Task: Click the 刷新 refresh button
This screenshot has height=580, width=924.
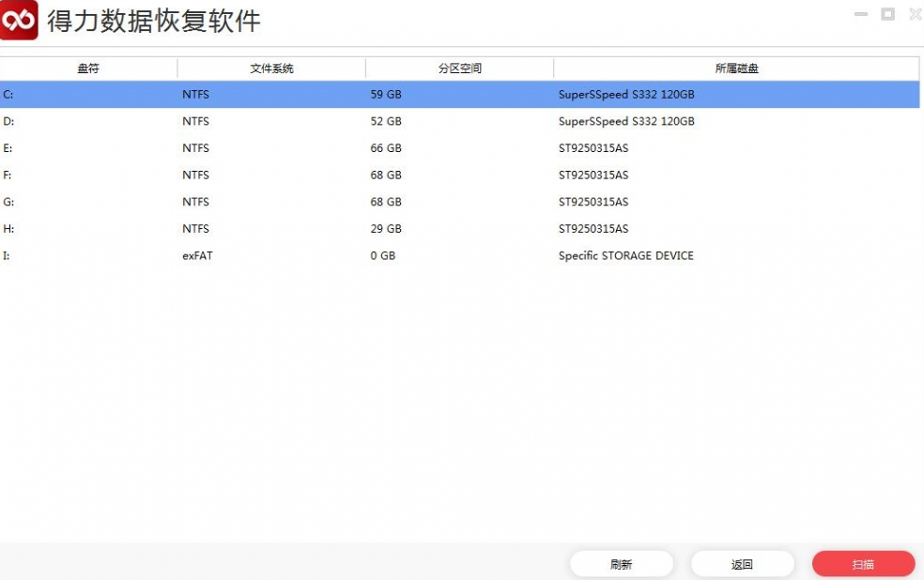Action: click(x=622, y=563)
